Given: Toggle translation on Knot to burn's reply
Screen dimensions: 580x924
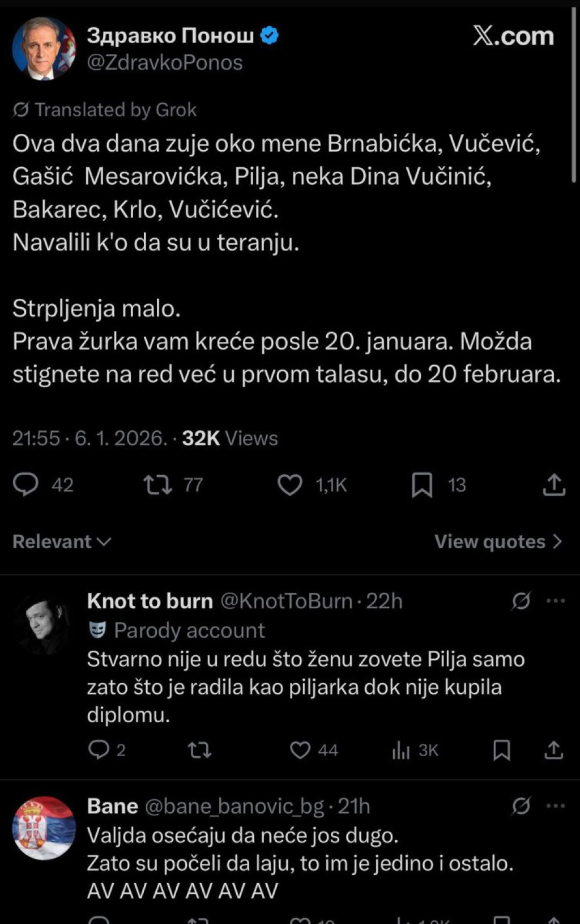Looking at the screenshot, I should [521, 601].
